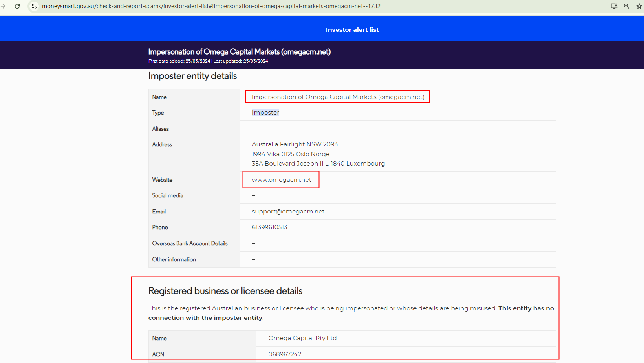Click the 35A Boulevard Joseph II address line
This screenshot has height=363, width=644.
coord(318,164)
